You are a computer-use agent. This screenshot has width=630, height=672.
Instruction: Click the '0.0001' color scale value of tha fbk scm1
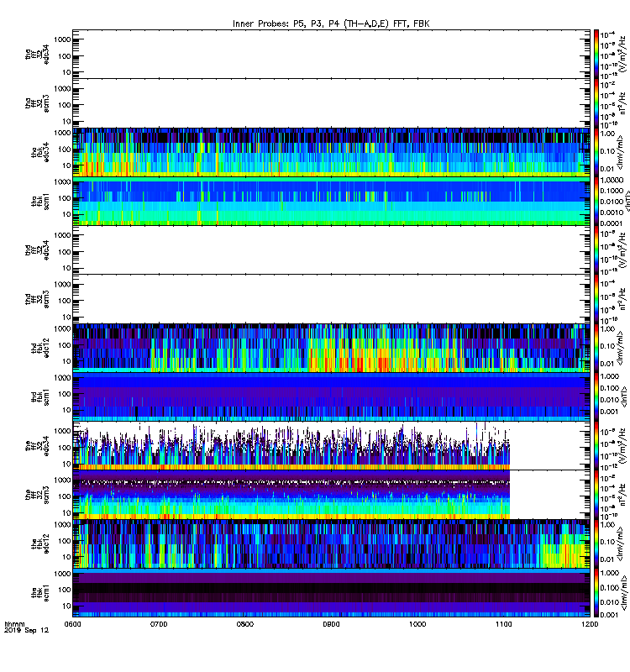tap(612, 223)
